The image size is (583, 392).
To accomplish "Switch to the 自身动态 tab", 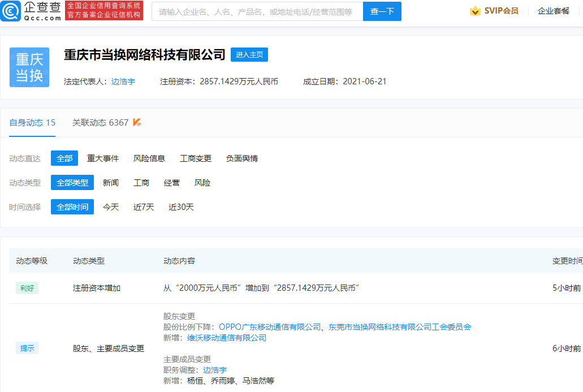I will coord(32,123).
